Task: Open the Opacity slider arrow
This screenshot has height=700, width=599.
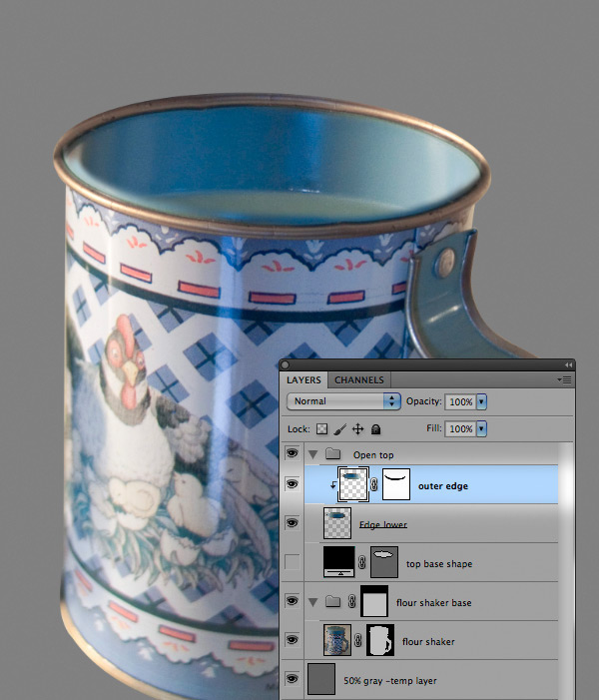Action: (481, 401)
